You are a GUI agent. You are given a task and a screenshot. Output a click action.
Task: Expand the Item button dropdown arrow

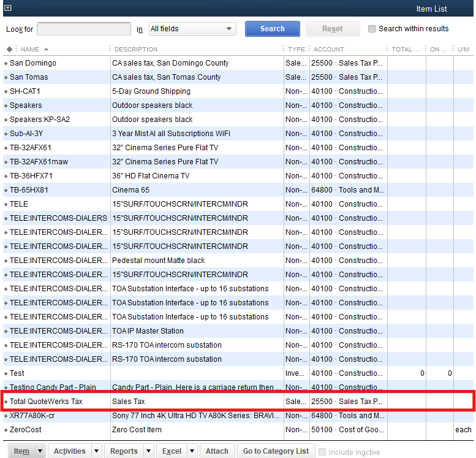click(40, 451)
